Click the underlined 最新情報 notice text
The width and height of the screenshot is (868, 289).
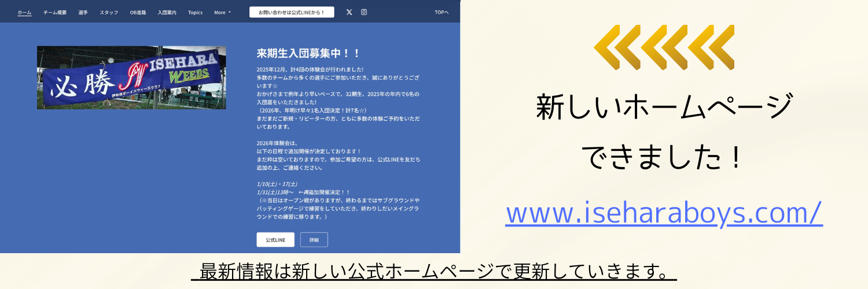(433, 271)
